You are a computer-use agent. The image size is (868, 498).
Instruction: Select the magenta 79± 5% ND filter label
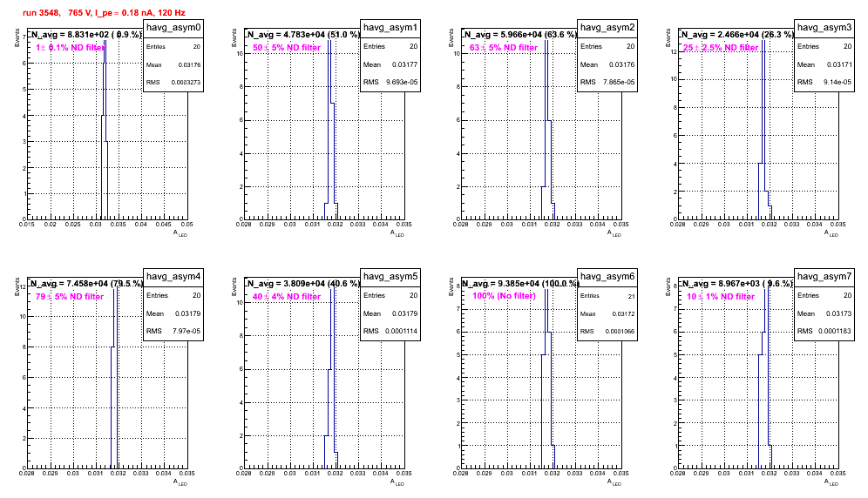(70, 297)
